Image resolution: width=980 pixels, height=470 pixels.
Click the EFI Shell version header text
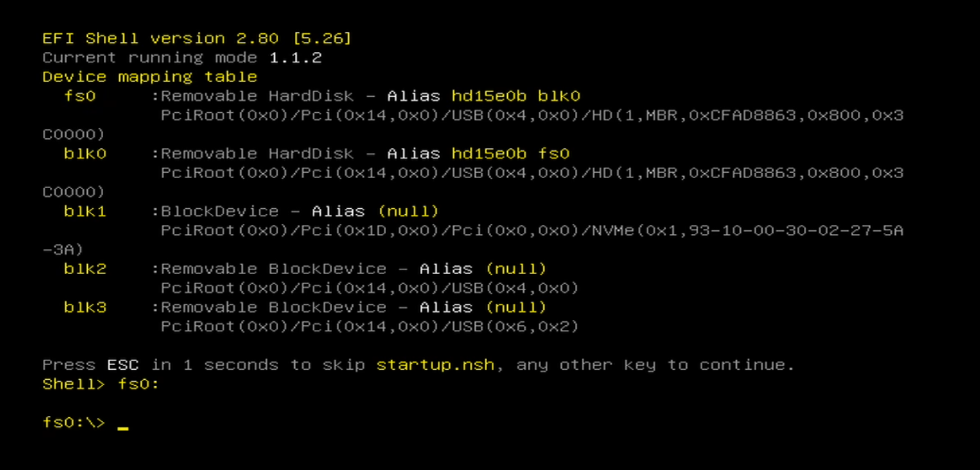pyautogui.click(x=196, y=39)
